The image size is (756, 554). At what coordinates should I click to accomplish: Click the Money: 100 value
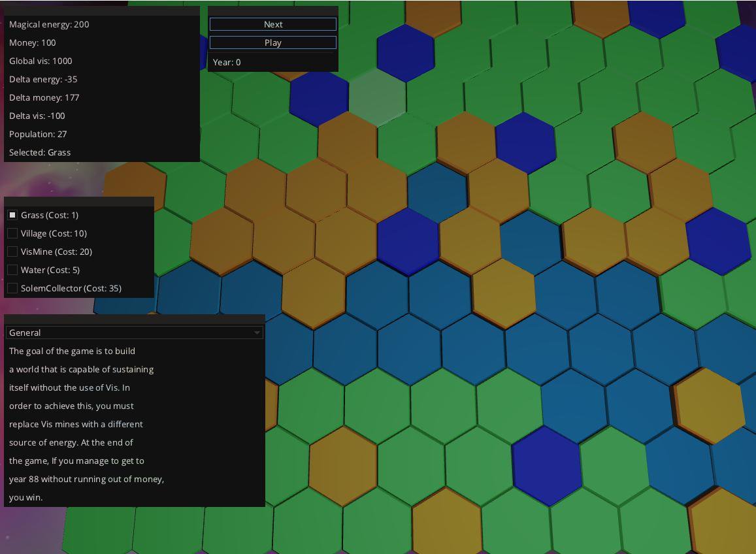(32, 42)
